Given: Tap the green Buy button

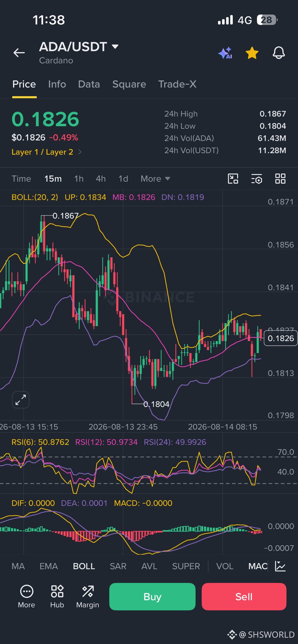Looking at the screenshot, I should click(152, 597).
